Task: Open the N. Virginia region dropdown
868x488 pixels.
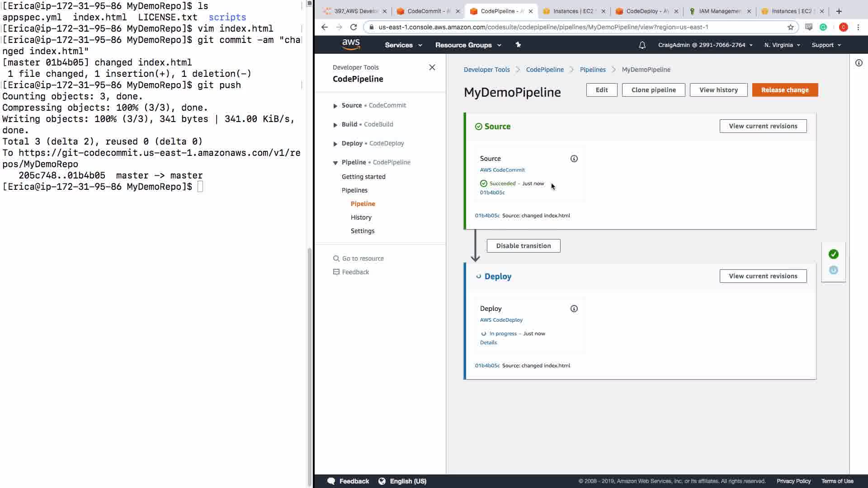Action: point(782,45)
